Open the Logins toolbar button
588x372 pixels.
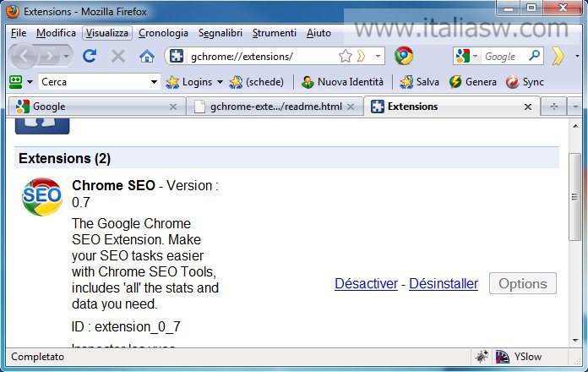[x=189, y=82]
